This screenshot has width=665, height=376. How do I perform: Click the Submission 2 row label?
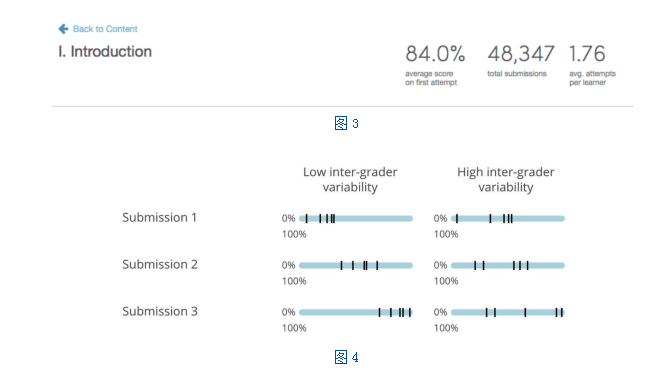click(160, 265)
